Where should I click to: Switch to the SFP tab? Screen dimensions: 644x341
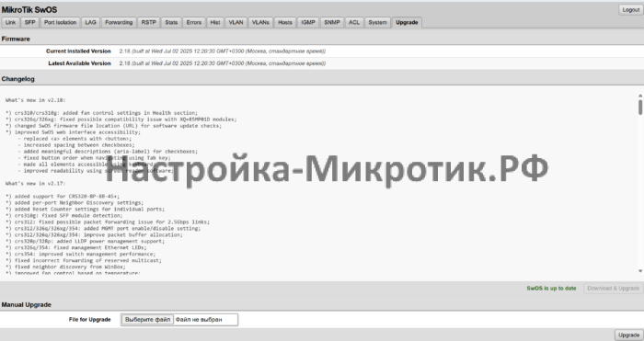click(30, 23)
